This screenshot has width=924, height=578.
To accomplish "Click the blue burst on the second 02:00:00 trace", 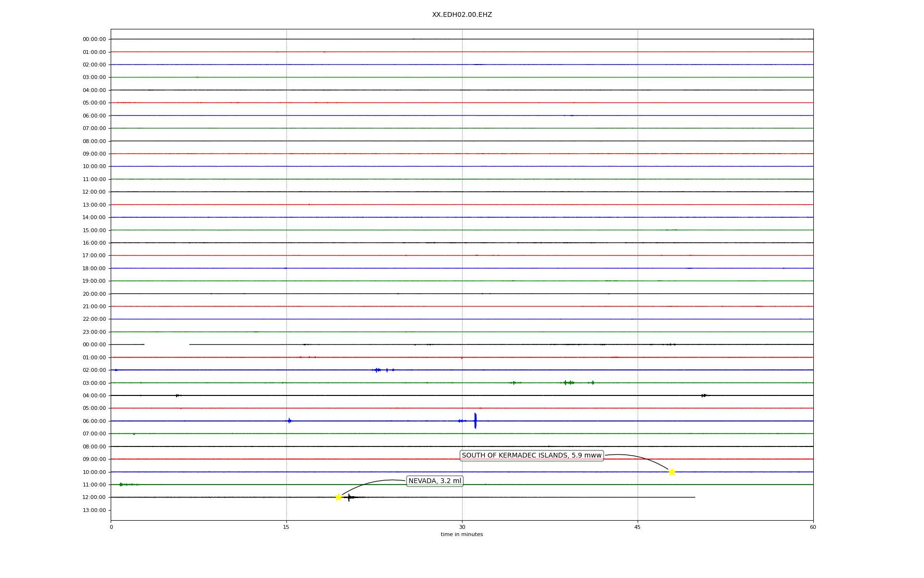I will click(378, 370).
